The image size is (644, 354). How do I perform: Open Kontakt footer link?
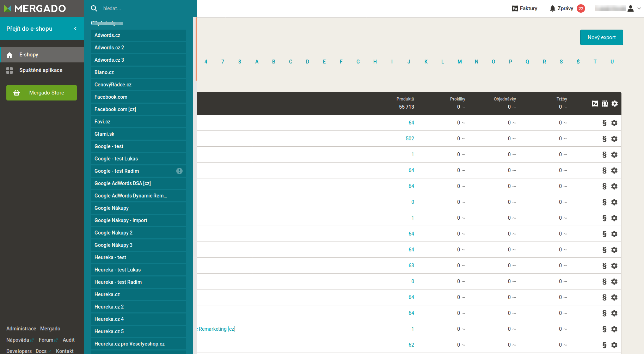coord(65,351)
